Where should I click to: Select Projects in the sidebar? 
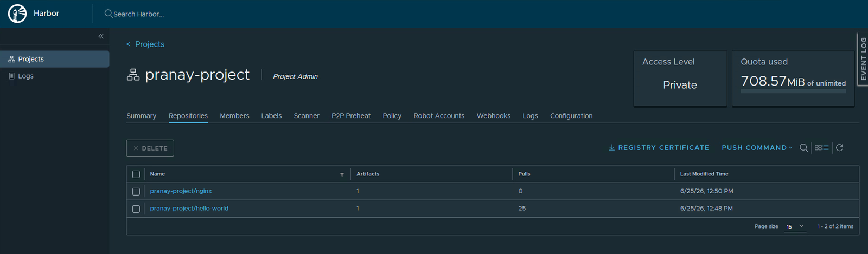[55, 59]
